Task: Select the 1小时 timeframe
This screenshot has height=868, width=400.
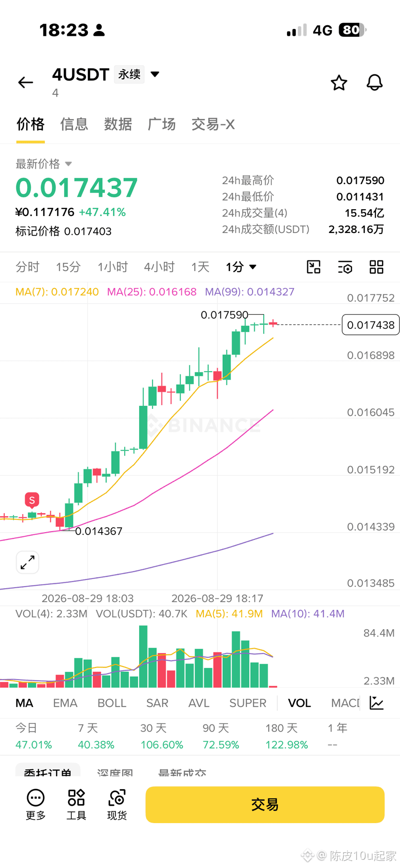Action: tap(113, 267)
